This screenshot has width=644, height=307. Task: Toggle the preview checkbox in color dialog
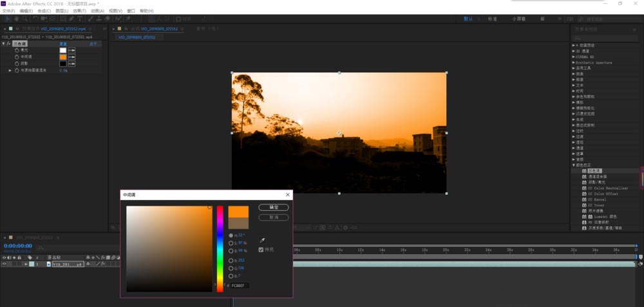tap(261, 250)
